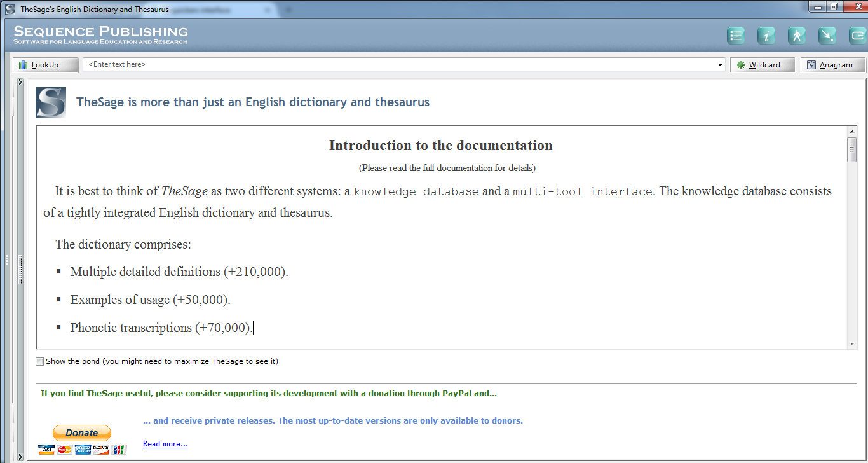Click the American Express card icon

tap(83, 450)
